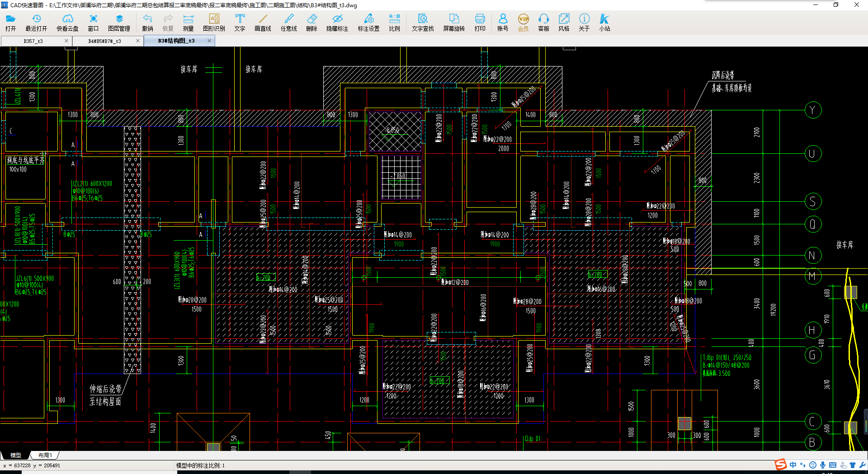
Task: Click axis bubble H in drawing
Action: coord(812,330)
